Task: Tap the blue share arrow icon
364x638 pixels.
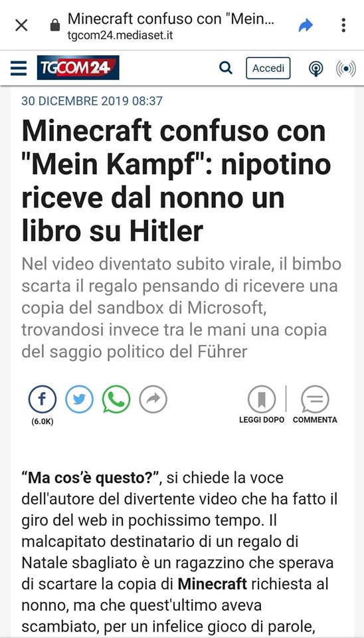Action: 306,26
